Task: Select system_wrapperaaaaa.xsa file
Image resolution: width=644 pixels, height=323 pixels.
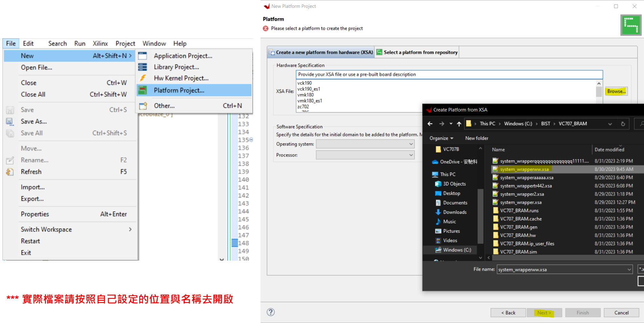Action: (527, 178)
